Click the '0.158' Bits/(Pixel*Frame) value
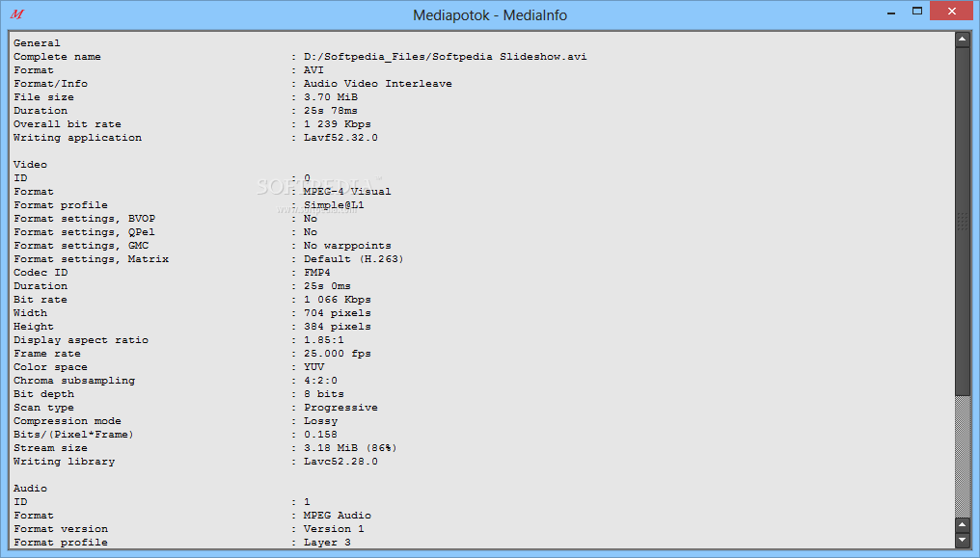Viewport: 980px width, 558px height. (x=320, y=435)
